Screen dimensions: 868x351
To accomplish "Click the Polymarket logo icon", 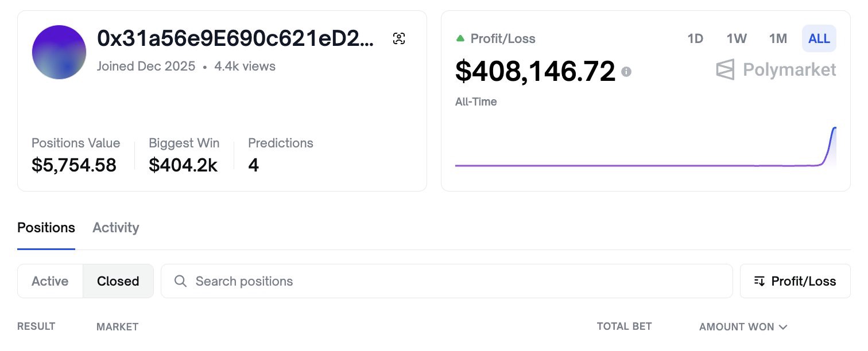I will (725, 70).
